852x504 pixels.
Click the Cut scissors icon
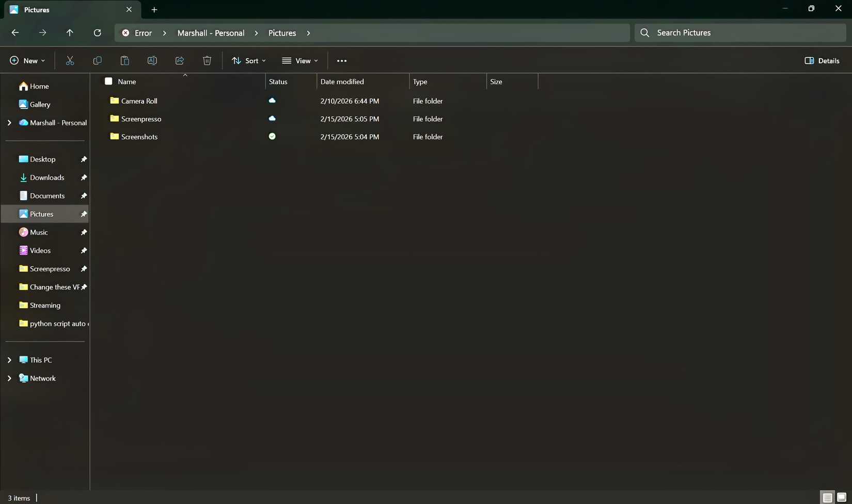70,60
